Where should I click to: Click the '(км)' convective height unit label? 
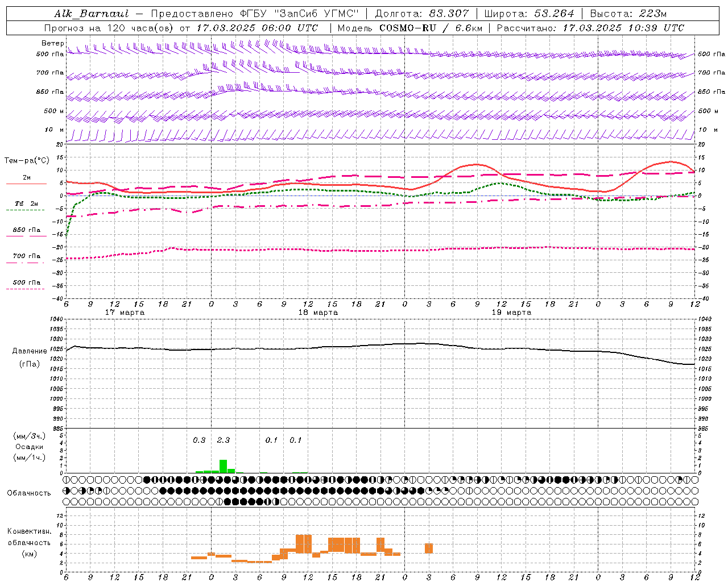point(30,554)
